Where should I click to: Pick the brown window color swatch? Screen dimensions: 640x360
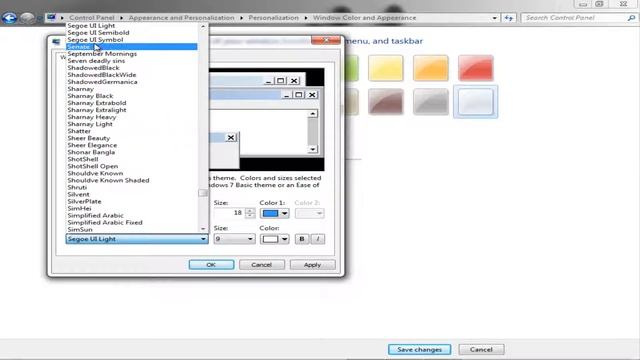[x=386, y=102]
